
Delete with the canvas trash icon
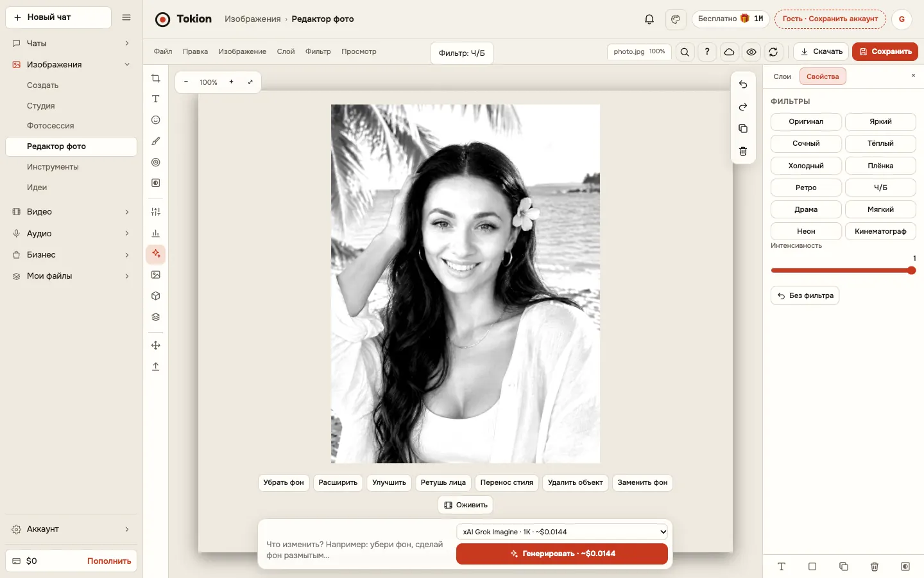743,152
